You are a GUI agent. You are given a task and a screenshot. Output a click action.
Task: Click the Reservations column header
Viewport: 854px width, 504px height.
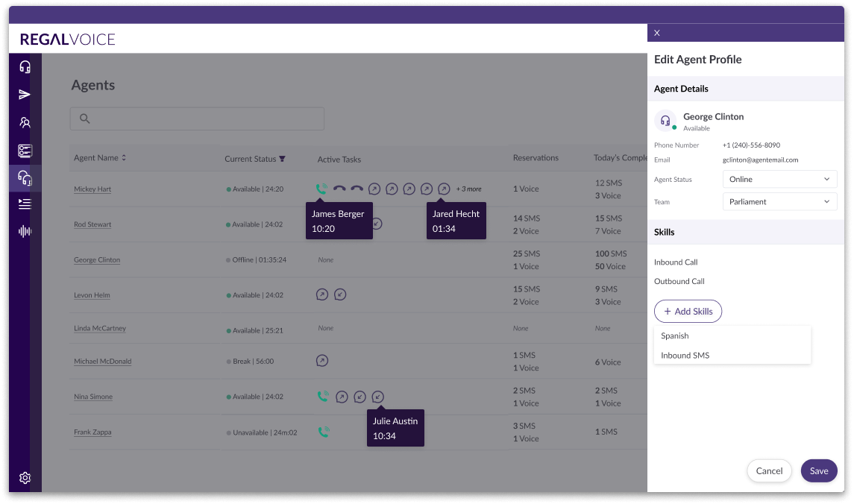tap(536, 158)
